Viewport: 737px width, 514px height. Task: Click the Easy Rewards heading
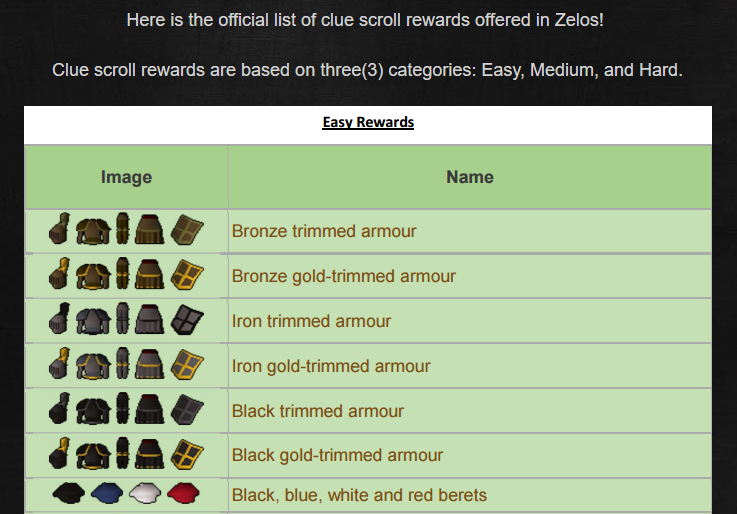coord(368,122)
